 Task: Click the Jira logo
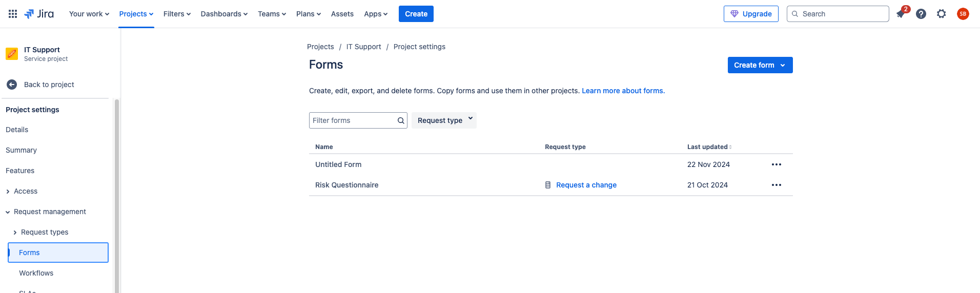[39, 14]
